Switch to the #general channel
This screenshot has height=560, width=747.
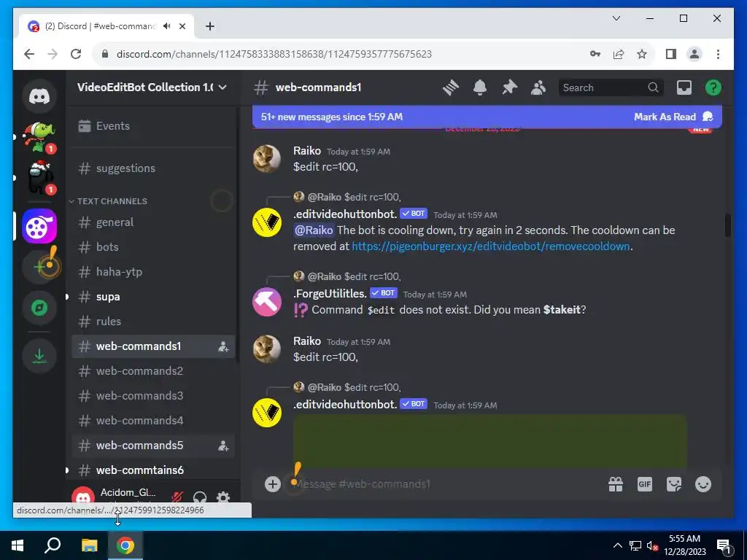pyautogui.click(x=152, y=222)
